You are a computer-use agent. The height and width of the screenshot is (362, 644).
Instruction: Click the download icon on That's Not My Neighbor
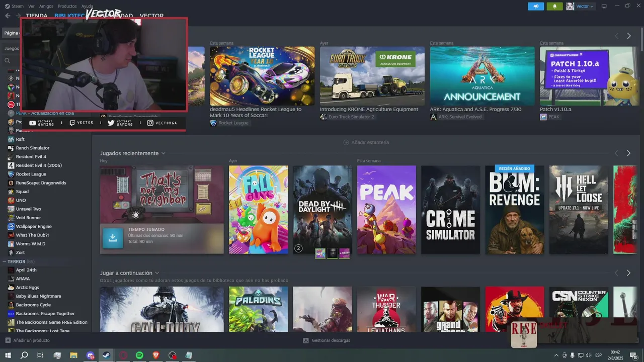point(113,238)
